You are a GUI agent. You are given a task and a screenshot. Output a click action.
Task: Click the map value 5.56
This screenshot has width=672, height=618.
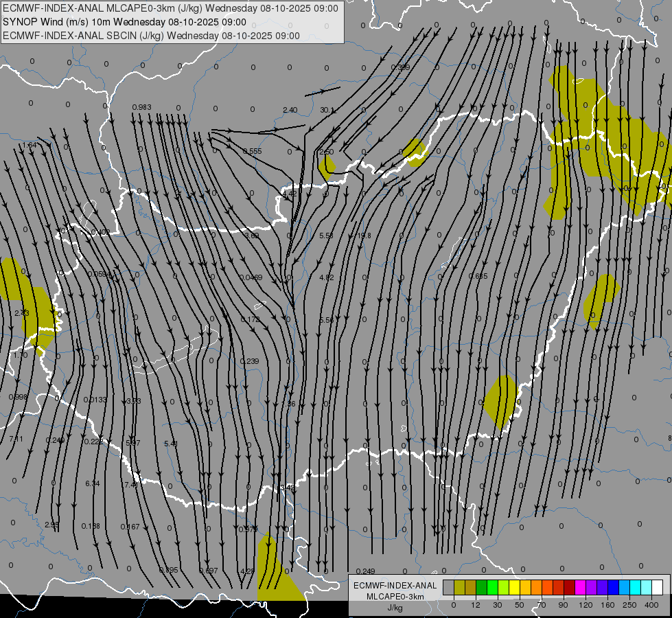327,320
